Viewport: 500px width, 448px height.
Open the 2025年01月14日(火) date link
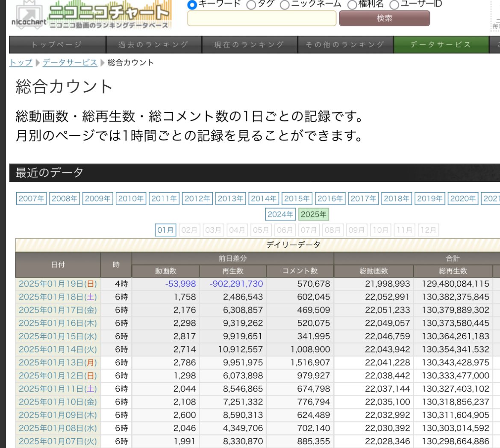pyautogui.click(x=58, y=349)
